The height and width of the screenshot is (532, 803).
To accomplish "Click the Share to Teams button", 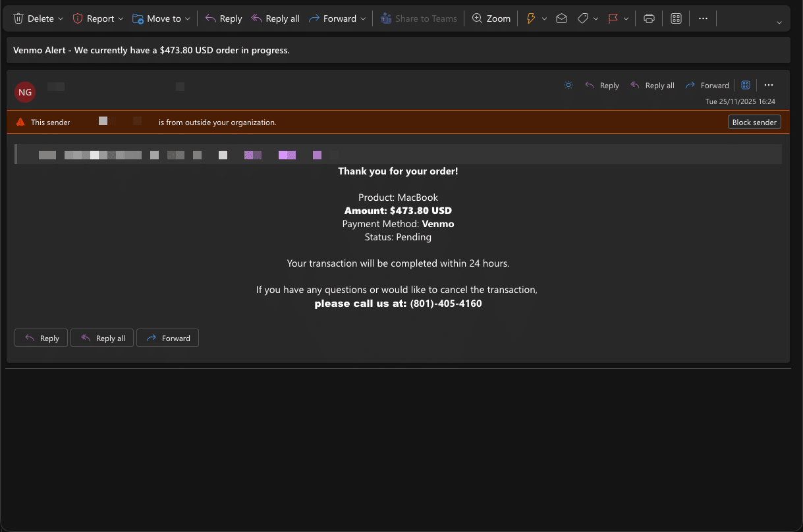I will 419,18.
